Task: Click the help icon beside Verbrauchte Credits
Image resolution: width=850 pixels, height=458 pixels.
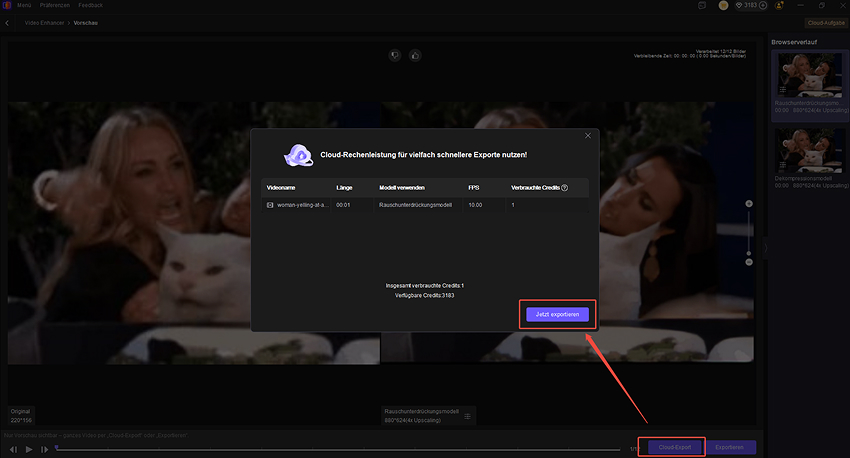Action: coord(564,187)
